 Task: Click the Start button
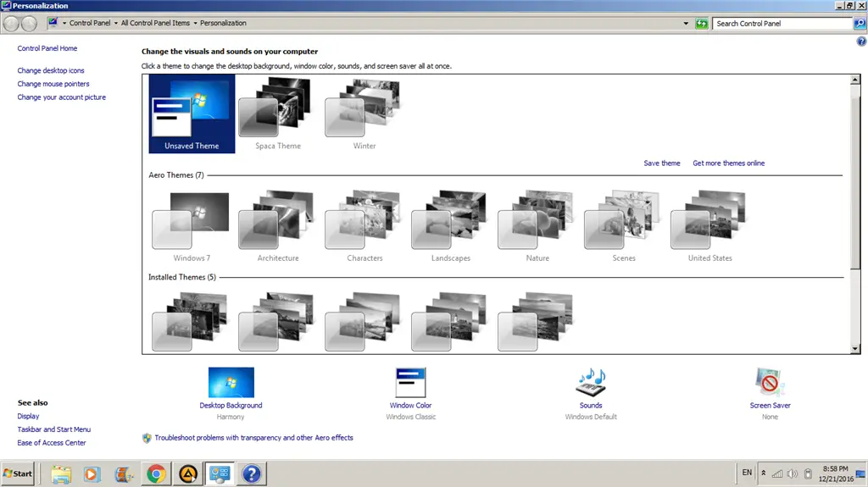click(18, 473)
